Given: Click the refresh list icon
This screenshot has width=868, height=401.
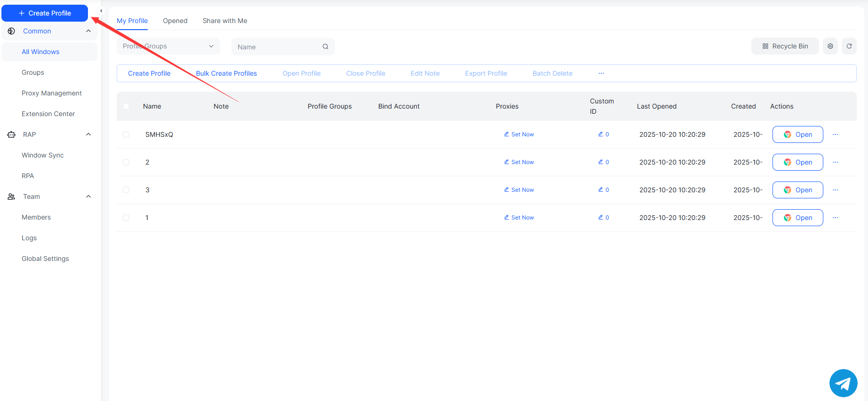Looking at the screenshot, I should click(849, 46).
